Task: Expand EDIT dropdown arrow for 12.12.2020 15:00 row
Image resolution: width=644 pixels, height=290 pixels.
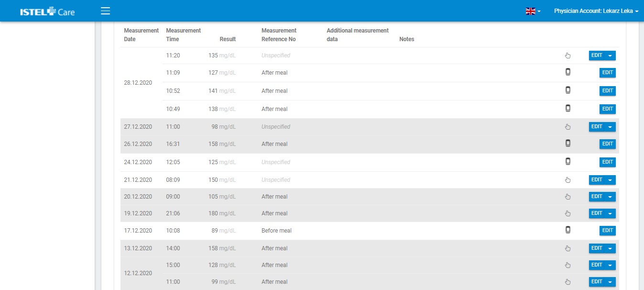Action: [x=610, y=265]
